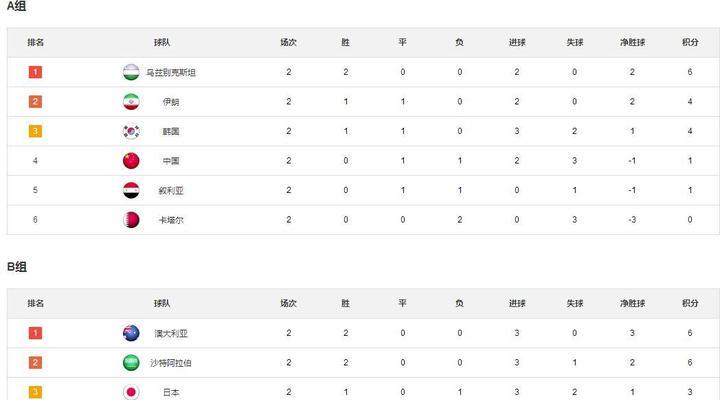The height and width of the screenshot is (400, 722).
Task: Click the yellow rank 3 badge beside 韩国
Action: (x=35, y=131)
